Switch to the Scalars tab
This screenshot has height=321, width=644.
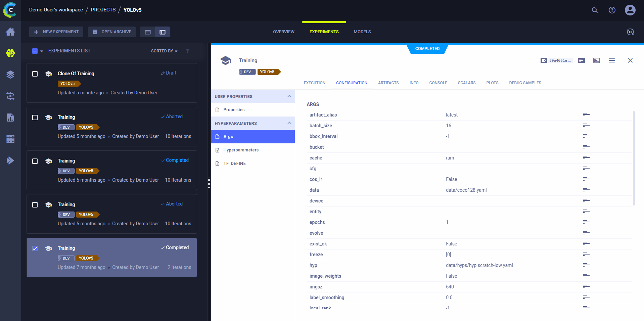(466, 83)
